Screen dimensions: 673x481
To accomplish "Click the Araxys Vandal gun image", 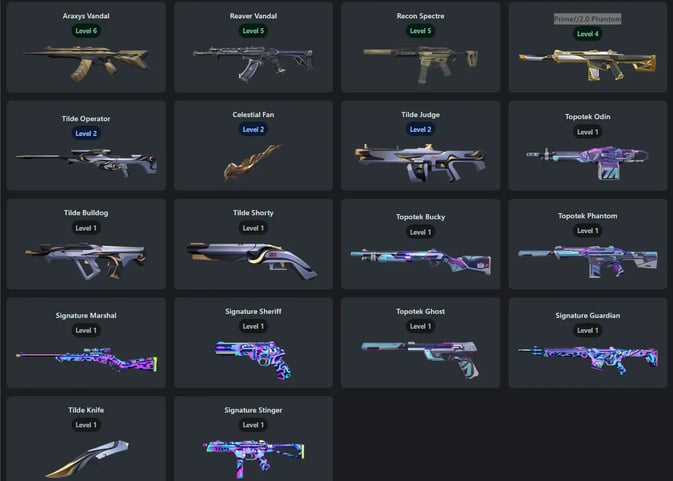I will click(x=86, y=63).
